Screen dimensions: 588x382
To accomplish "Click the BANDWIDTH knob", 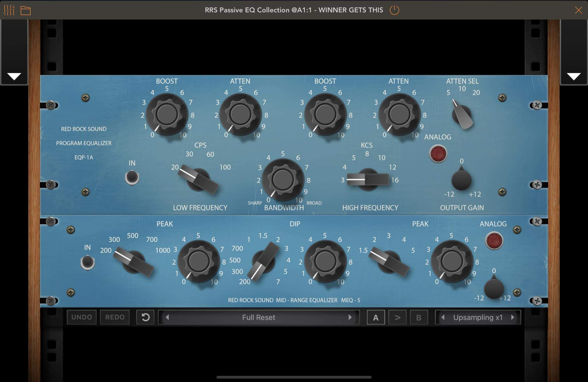I will click(x=283, y=179).
